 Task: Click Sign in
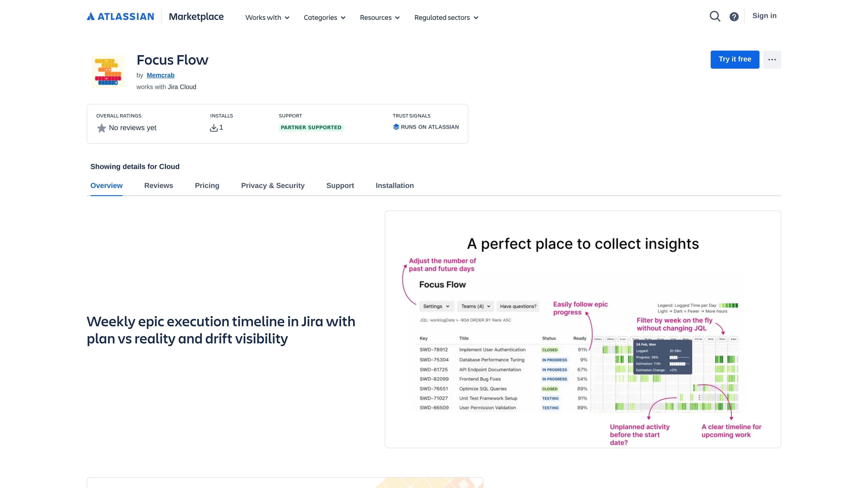pos(764,16)
